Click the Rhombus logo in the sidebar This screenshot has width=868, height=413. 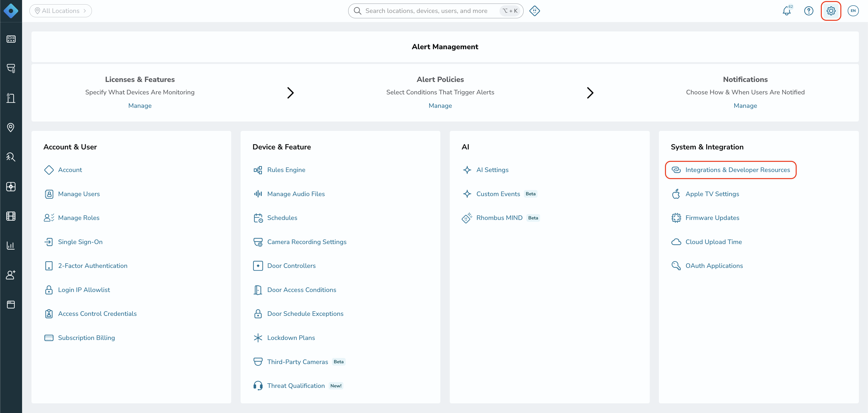[x=11, y=11]
